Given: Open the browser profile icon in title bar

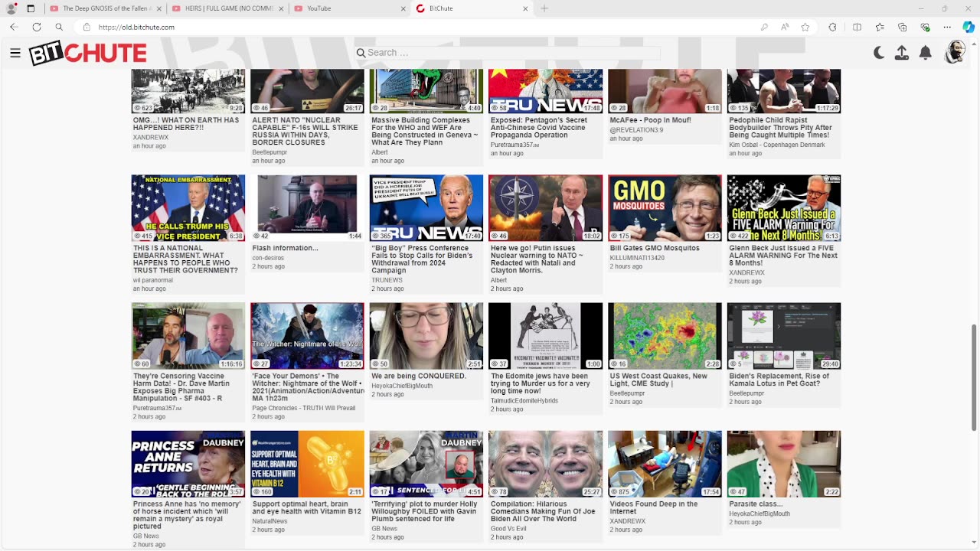Looking at the screenshot, I should pyautogui.click(x=11, y=8).
